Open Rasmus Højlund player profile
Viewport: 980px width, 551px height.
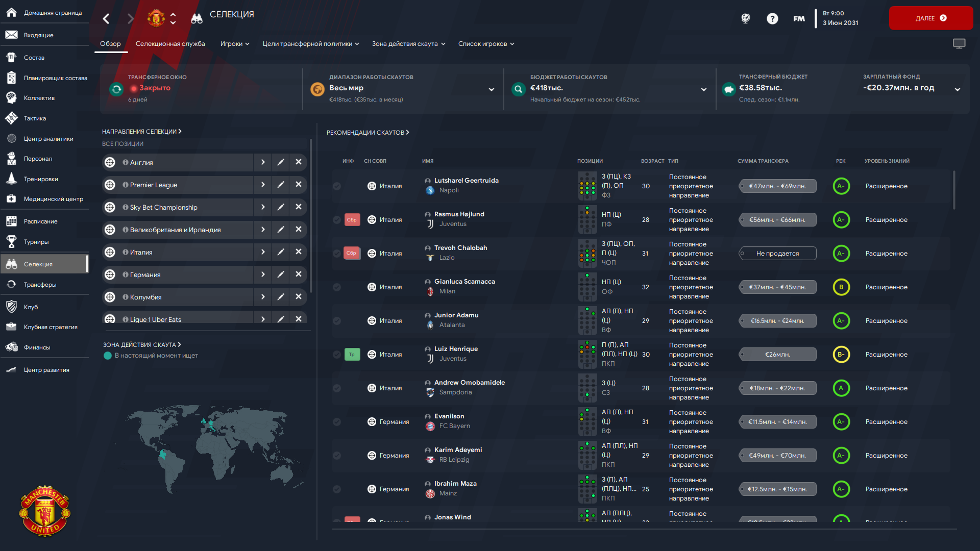click(x=459, y=214)
